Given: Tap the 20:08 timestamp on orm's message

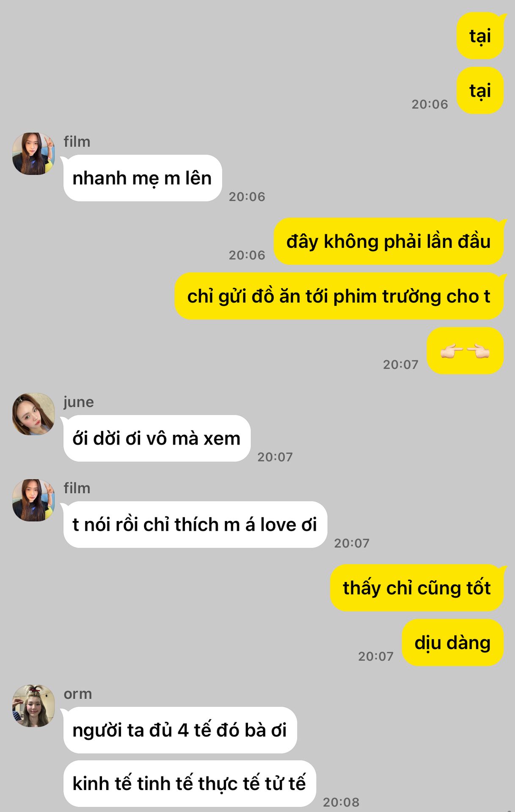Looking at the screenshot, I should (341, 802).
